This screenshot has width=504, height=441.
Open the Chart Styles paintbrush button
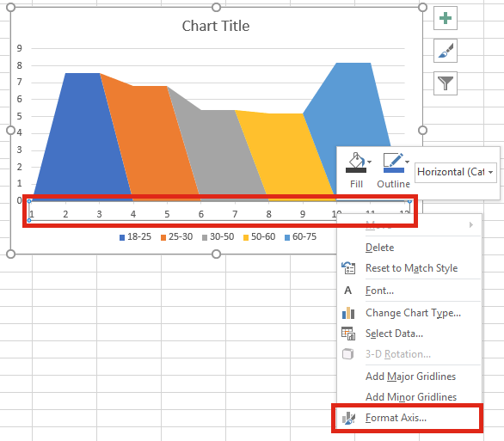(446, 51)
